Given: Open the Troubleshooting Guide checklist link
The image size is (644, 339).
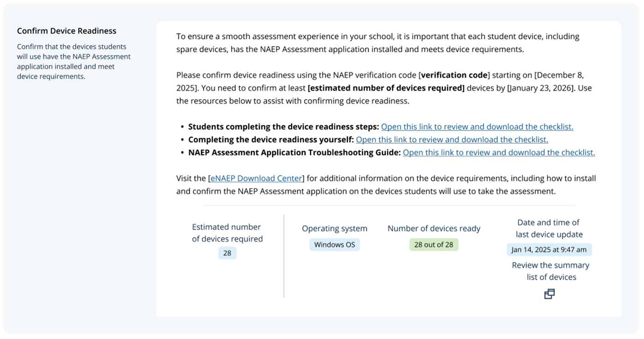Looking at the screenshot, I should coord(499,153).
